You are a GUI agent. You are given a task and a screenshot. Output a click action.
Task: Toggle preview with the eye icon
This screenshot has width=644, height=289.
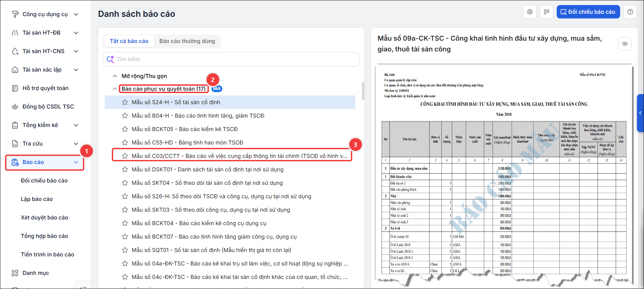(x=625, y=44)
